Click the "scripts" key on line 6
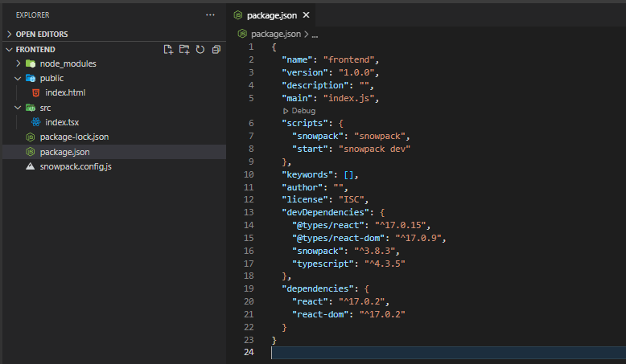 point(305,123)
